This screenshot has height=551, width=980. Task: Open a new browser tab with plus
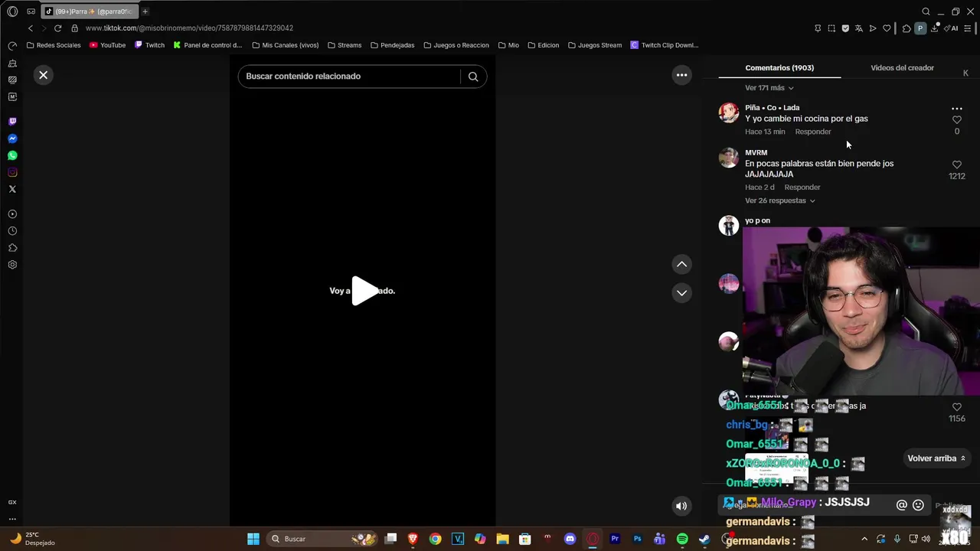145,11
